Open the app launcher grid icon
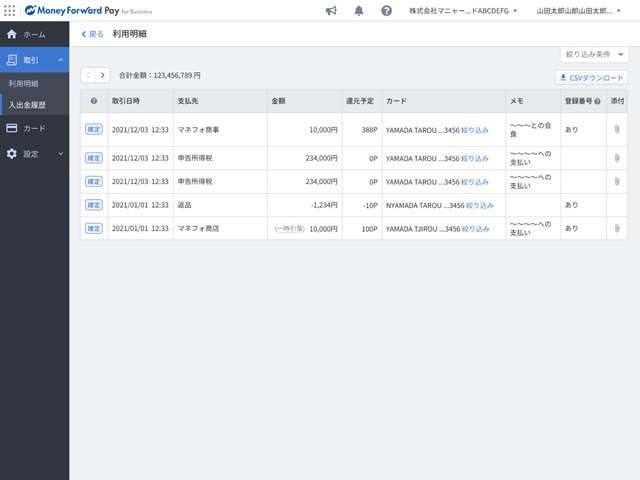This screenshot has width=640, height=480. (x=9, y=11)
